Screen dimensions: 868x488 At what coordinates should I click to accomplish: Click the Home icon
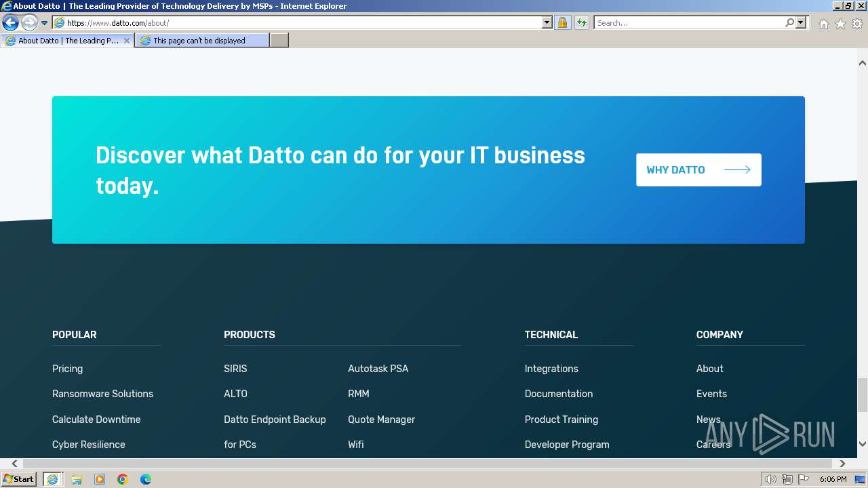point(823,24)
